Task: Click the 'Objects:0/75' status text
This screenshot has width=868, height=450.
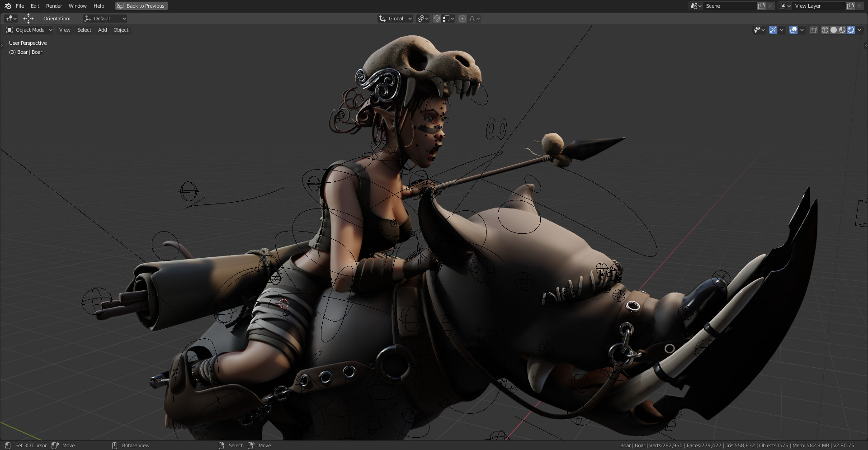Action: pyautogui.click(x=774, y=445)
